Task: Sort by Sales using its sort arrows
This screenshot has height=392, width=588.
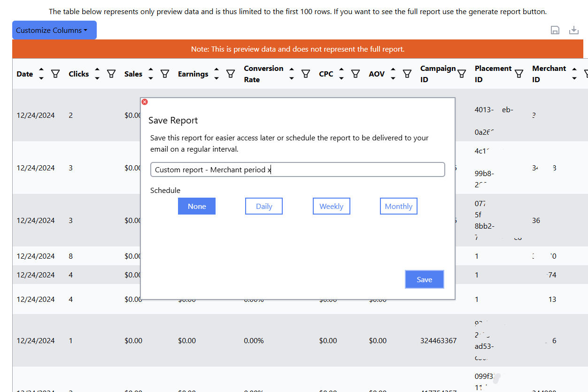Action: point(151,74)
